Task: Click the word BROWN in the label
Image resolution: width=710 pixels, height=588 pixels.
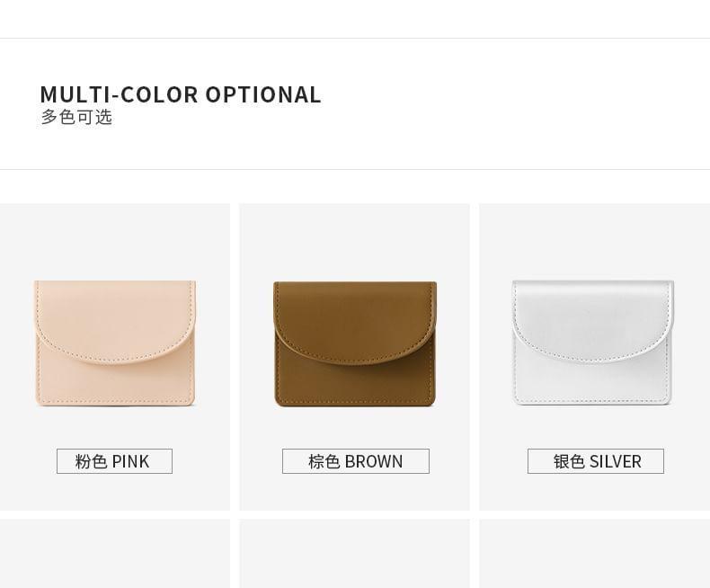Action: click(374, 461)
